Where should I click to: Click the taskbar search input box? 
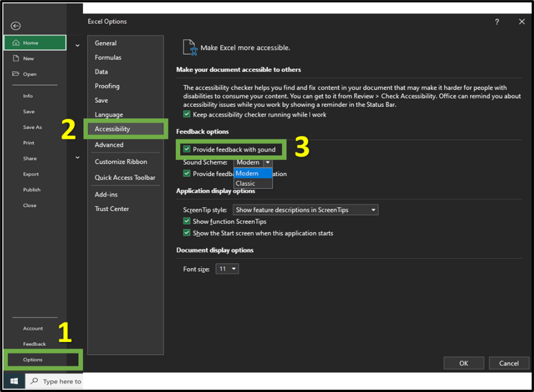(62, 381)
